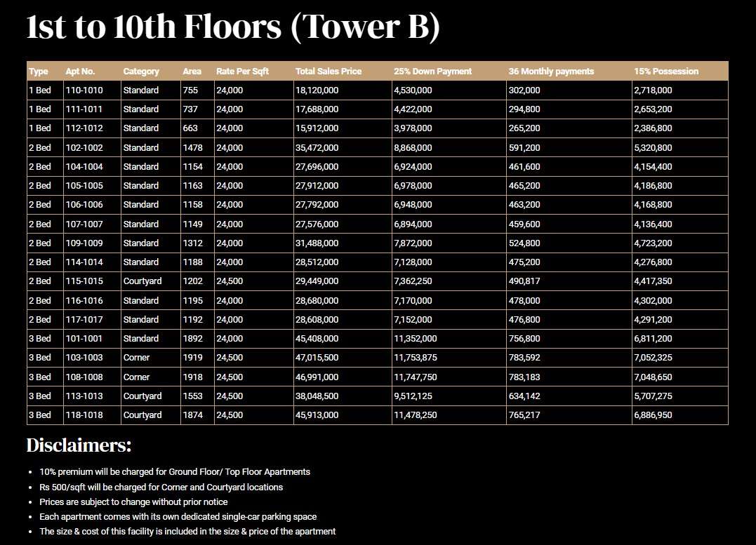Click the 36 Monthly payments header
756x545 pixels.
point(551,72)
